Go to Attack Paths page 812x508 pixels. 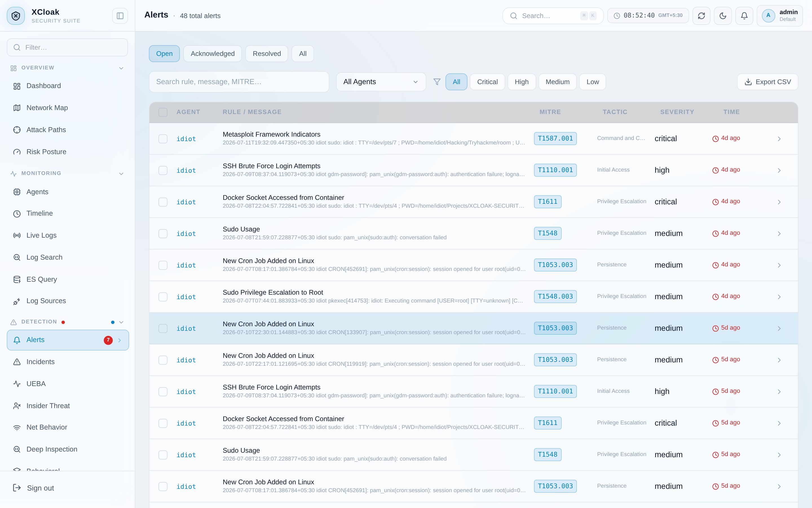(67, 130)
